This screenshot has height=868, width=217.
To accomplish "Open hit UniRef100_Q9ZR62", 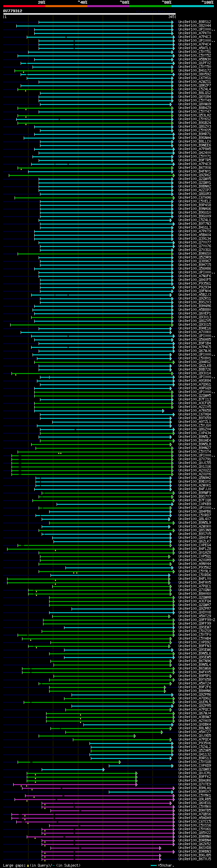I will tap(195, 175).
